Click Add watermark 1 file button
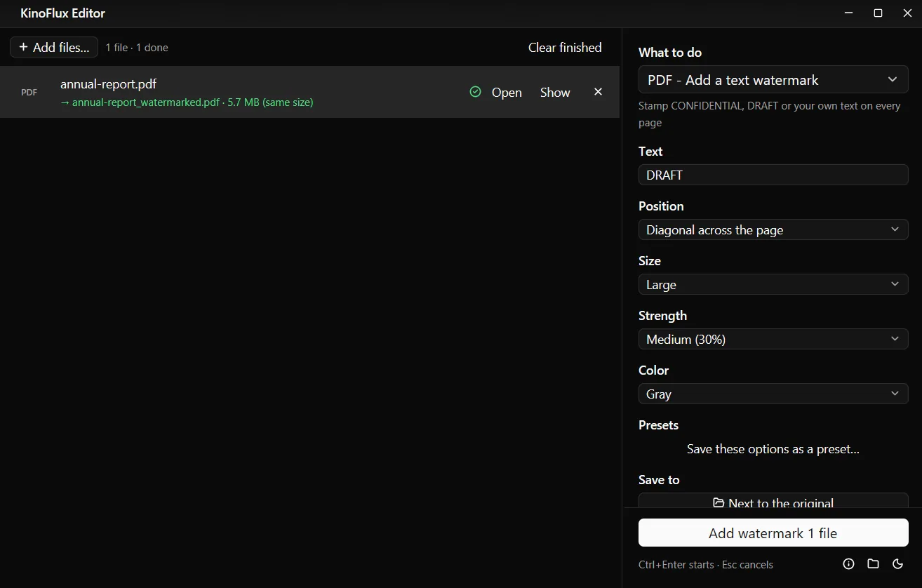The height and width of the screenshot is (588, 922). pyautogui.click(x=773, y=533)
